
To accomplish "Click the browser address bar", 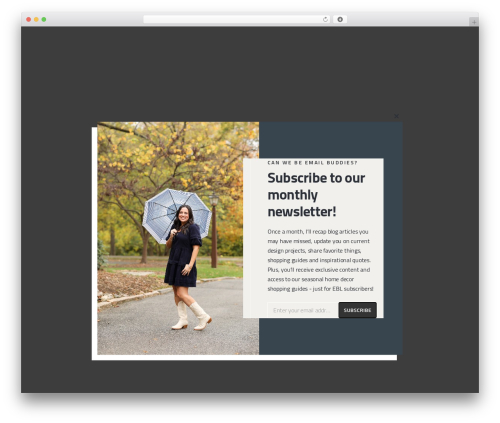I will point(237,19).
